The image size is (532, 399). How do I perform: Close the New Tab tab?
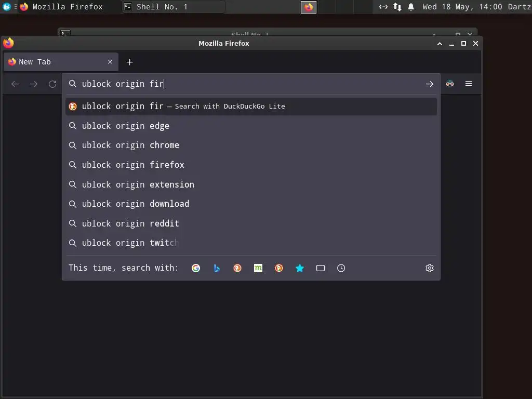(x=110, y=62)
